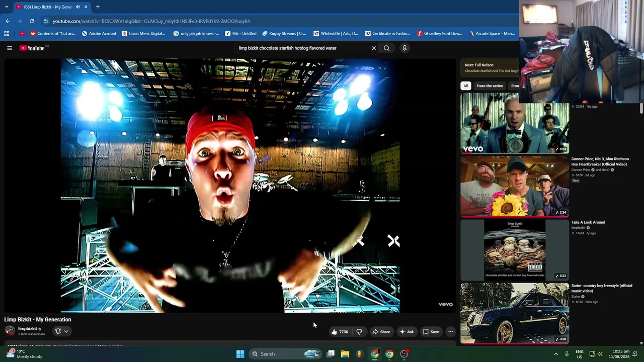Open the Connor Price Hey Heartbreaker thumbnail
Viewport: 644px width, 362px height.
coord(515,186)
